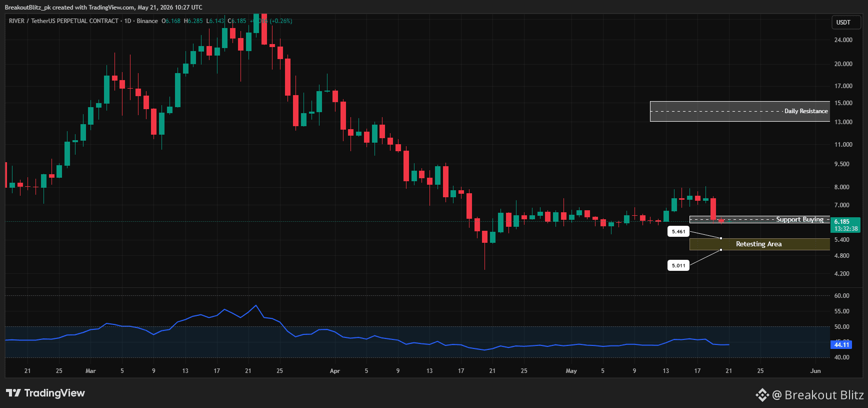Screen dimensions: 868x408
Task: Click the 24.000 price axis label
Action: (843, 40)
